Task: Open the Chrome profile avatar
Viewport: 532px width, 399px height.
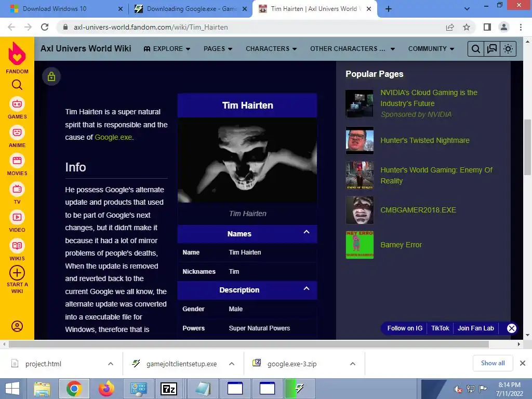Action: [504, 27]
